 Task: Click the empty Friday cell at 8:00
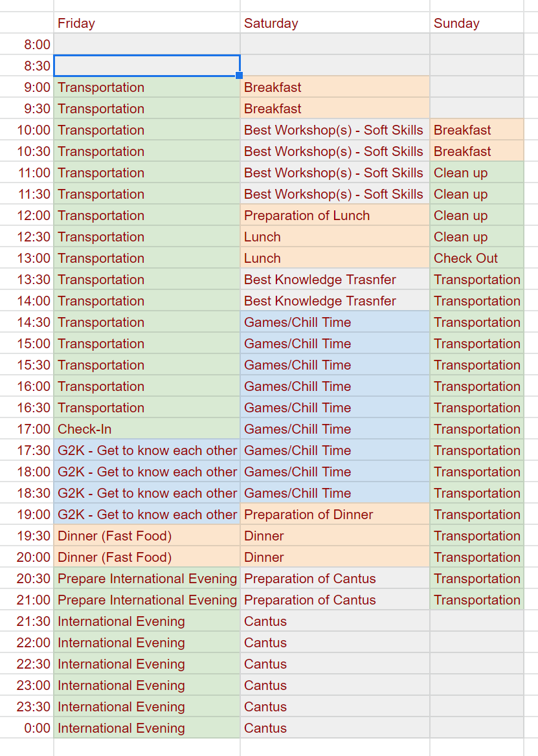[146, 45]
